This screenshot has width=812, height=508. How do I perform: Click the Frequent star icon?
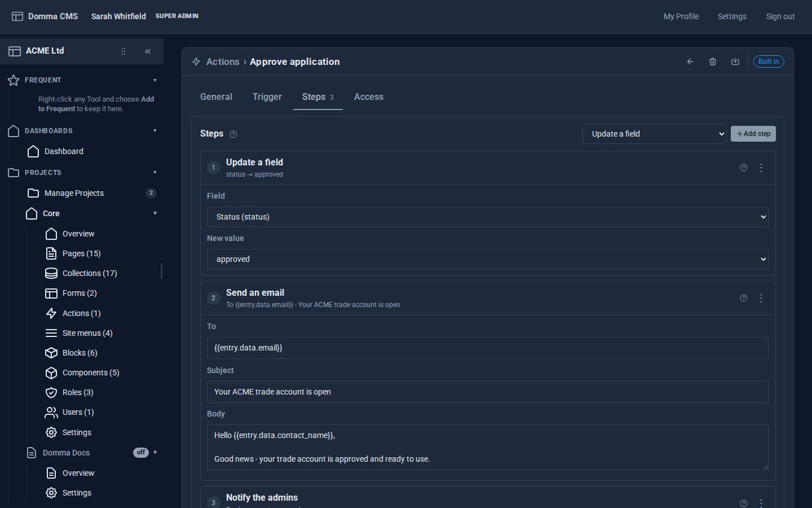click(14, 80)
